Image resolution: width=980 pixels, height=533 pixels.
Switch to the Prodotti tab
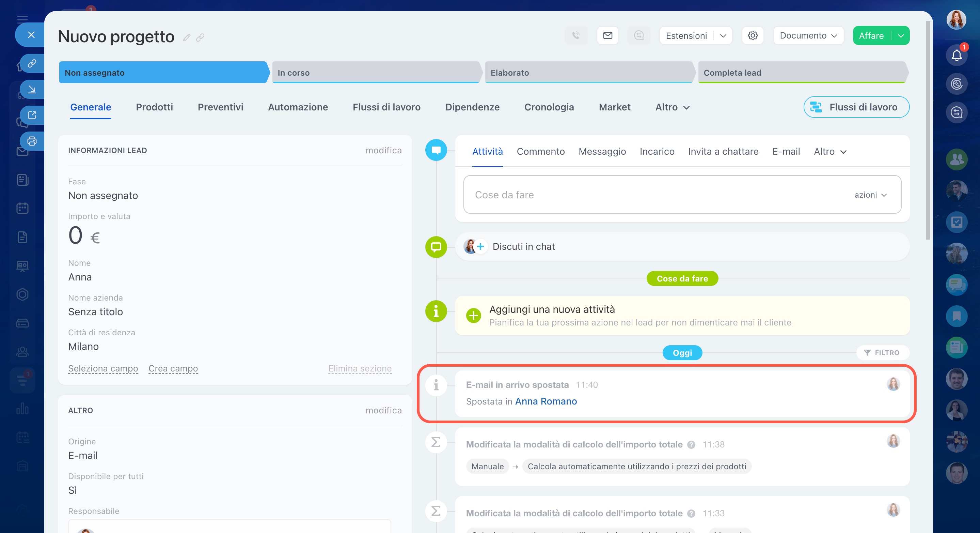coord(154,107)
